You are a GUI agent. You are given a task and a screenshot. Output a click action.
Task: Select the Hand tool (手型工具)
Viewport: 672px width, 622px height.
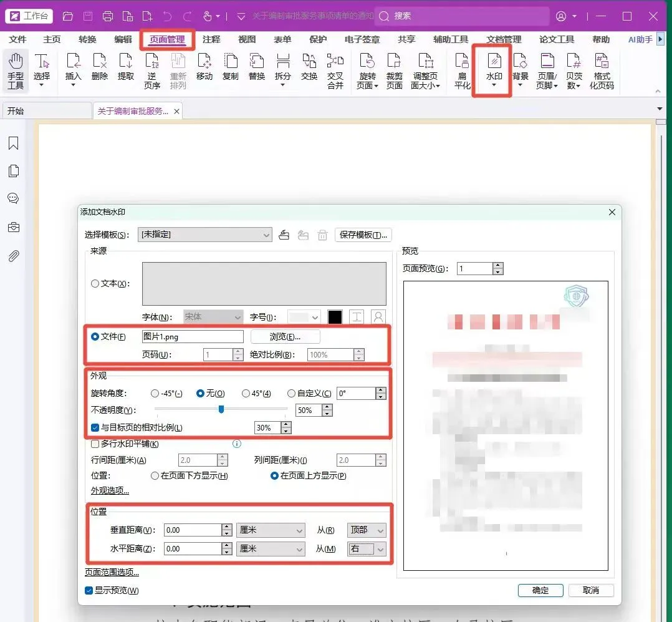[x=16, y=70]
